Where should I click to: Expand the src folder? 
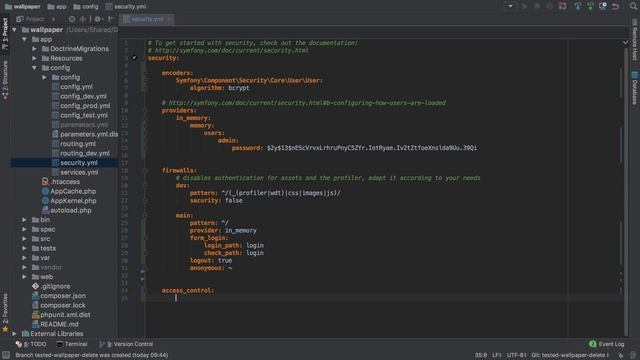click(x=24, y=239)
